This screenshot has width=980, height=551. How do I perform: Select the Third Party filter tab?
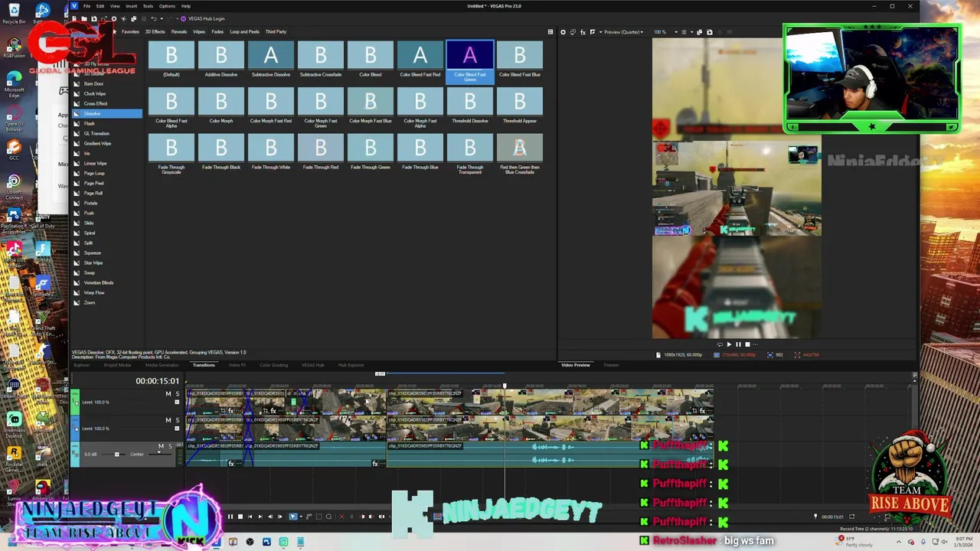276,32
